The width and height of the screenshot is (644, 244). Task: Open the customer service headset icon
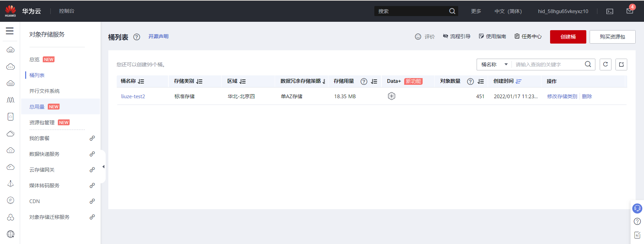tap(637, 208)
